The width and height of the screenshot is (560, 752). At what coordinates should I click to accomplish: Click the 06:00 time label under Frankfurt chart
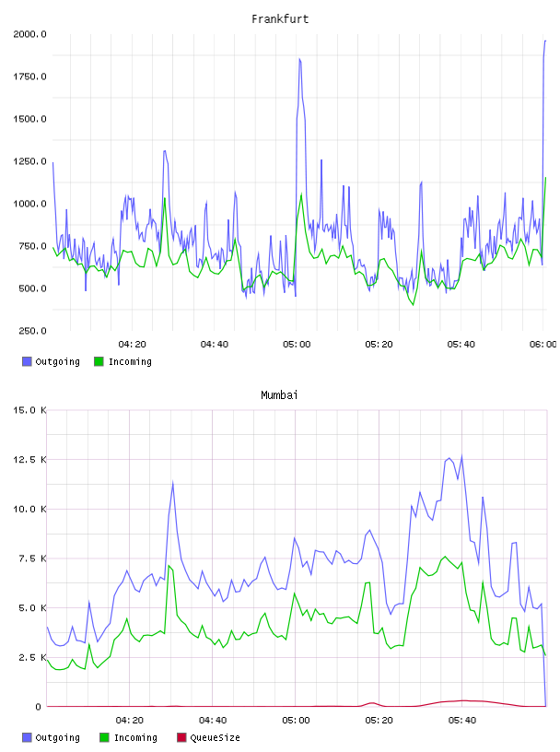[x=543, y=345]
